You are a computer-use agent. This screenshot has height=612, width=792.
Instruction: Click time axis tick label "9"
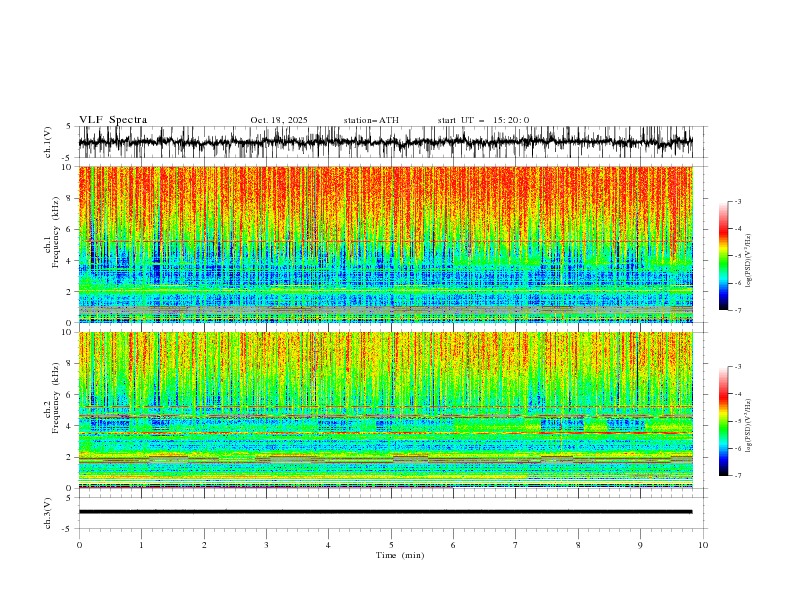click(640, 545)
